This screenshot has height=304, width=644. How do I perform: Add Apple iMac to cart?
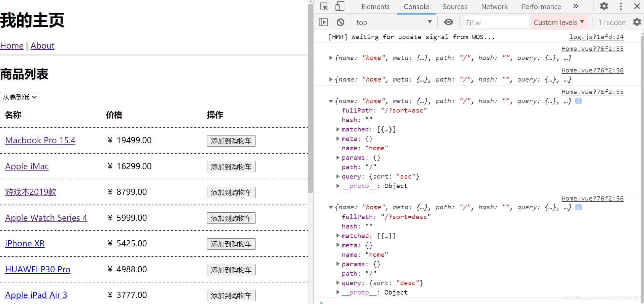tap(231, 166)
